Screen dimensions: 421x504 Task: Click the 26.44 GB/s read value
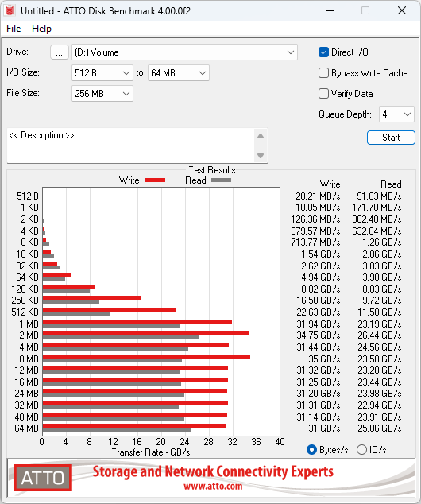(x=380, y=335)
